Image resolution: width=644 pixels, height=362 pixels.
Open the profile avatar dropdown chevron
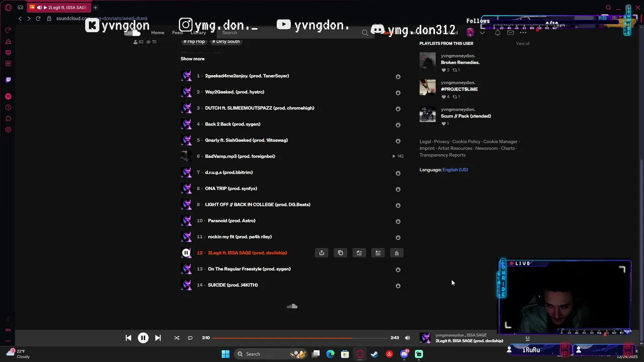coord(482,33)
